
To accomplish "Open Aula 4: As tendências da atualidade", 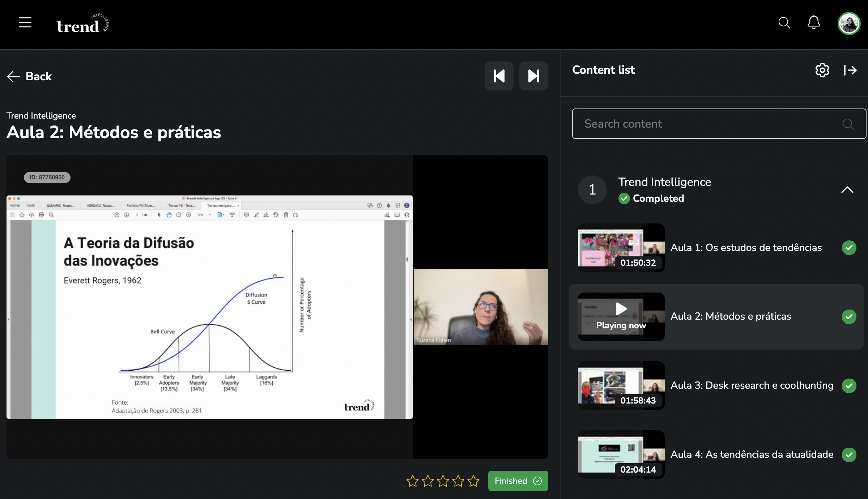I will (x=752, y=455).
